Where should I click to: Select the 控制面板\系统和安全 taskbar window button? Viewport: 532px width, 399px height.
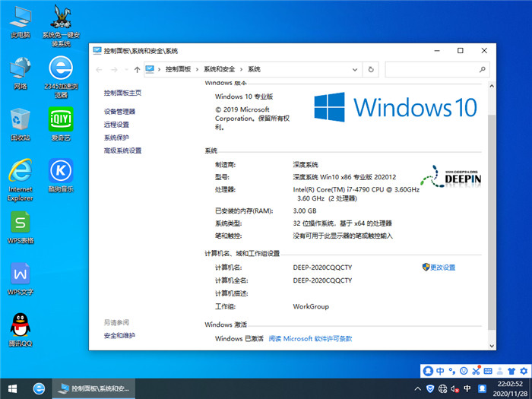pyautogui.click(x=93, y=389)
